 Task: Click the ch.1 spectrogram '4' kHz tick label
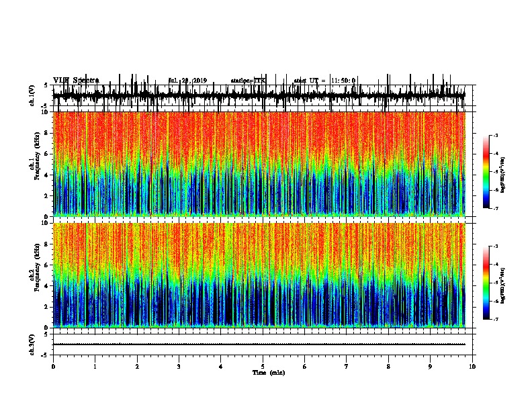47,175
